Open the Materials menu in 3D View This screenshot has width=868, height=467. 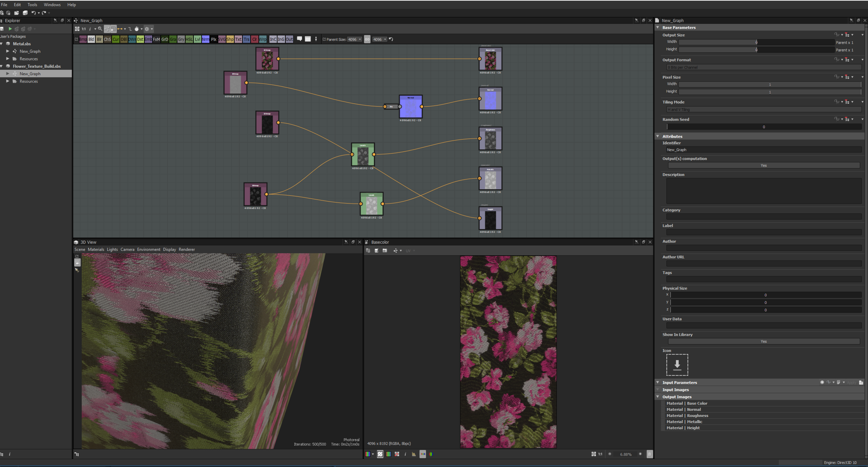tap(96, 249)
